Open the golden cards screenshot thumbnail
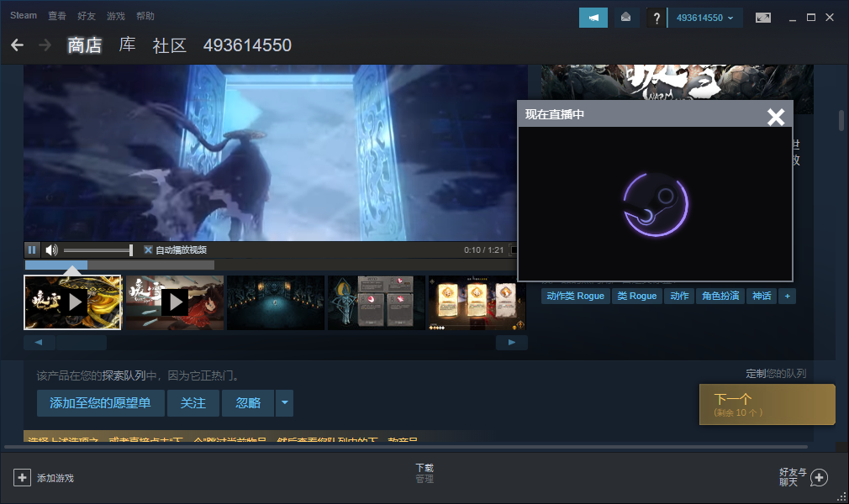The width and height of the screenshot is (849, 504). (x=477, y=302)
